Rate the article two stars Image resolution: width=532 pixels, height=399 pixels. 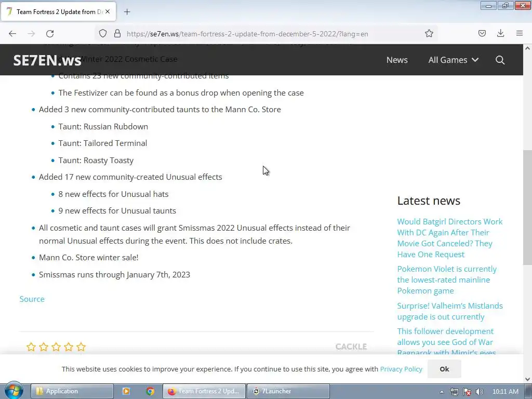click(x=44, y=347)
